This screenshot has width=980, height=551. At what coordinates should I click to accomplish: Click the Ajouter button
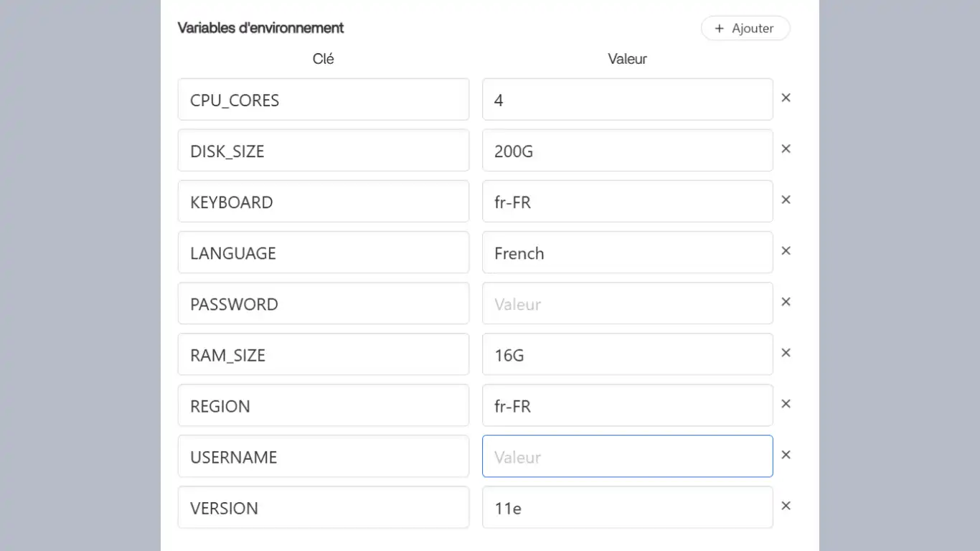tap(745, 29)
